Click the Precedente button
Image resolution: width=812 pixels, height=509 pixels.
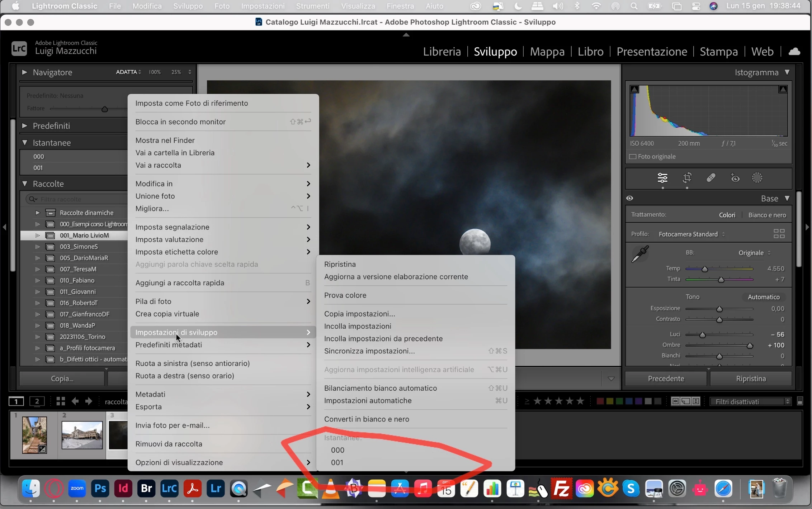(x=666, y=379)
